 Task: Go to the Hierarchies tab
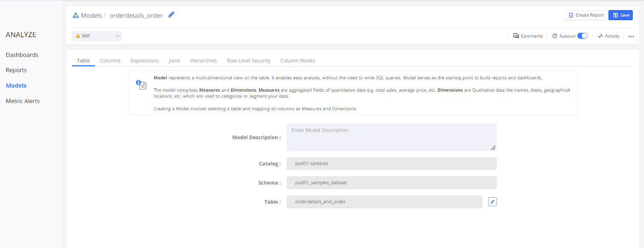pyautogui.click(x=203, y=61)
